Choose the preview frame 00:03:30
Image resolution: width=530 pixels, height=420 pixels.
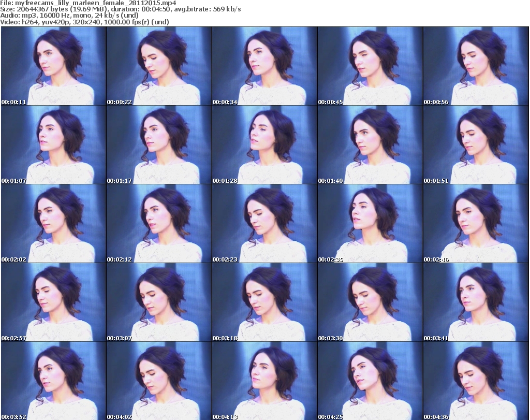370,302
